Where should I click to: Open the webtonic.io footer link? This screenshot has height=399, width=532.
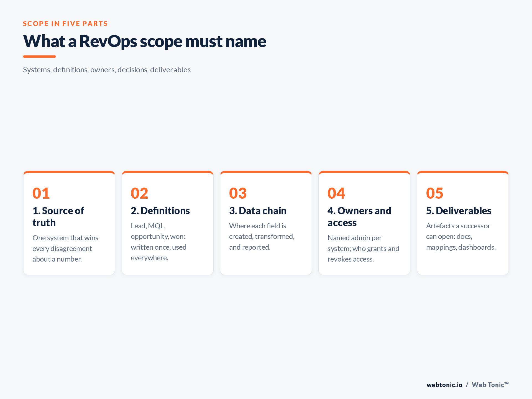(444, 385)
